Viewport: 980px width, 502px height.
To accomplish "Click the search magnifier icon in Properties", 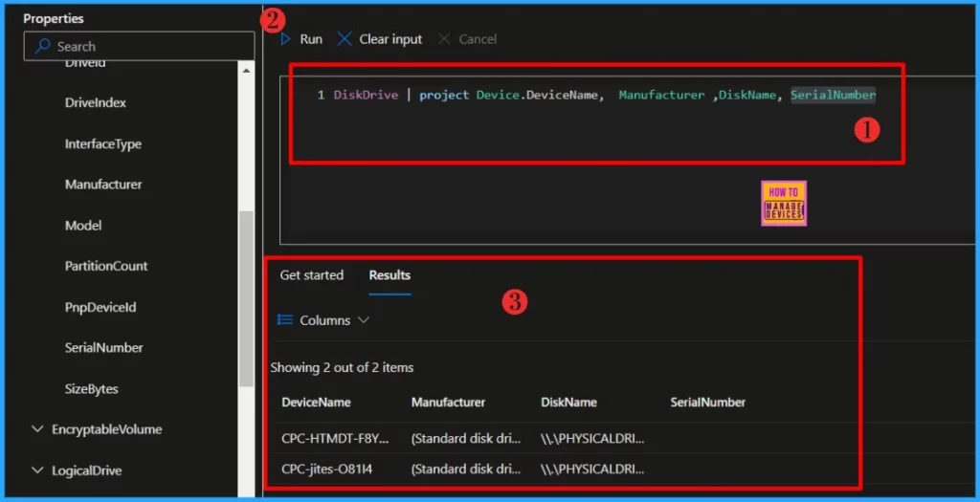I will (x=42, y=46).
